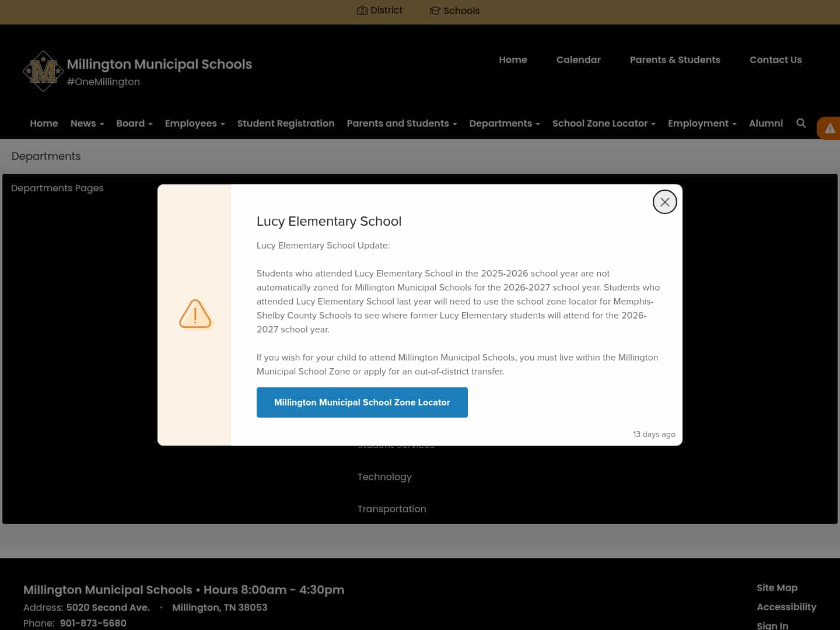The width and height of the screenshot is (840, 630).
Task: Call the phone number 901-873-5680
Action: [93, 623]
